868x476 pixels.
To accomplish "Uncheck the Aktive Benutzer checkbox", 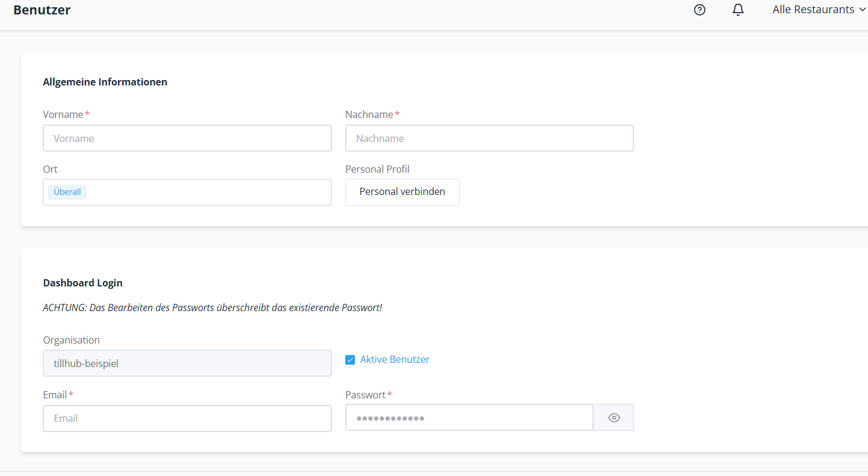I will 350,360.
